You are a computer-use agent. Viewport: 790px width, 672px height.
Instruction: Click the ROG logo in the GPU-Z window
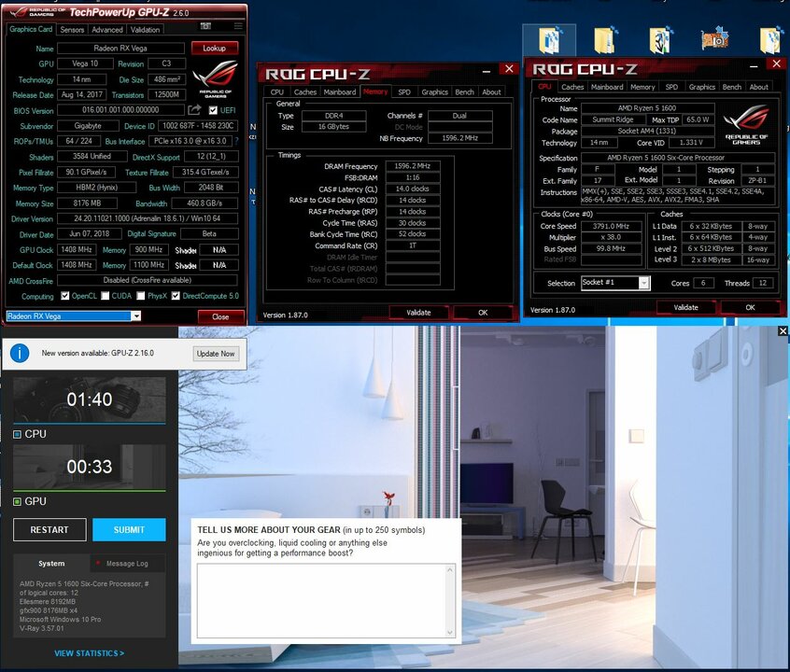coord(216,78)
